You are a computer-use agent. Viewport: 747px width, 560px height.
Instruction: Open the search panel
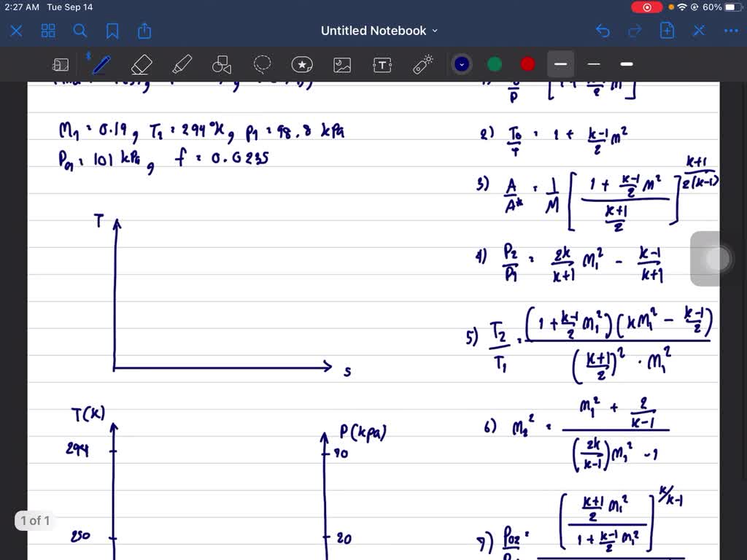80,31
